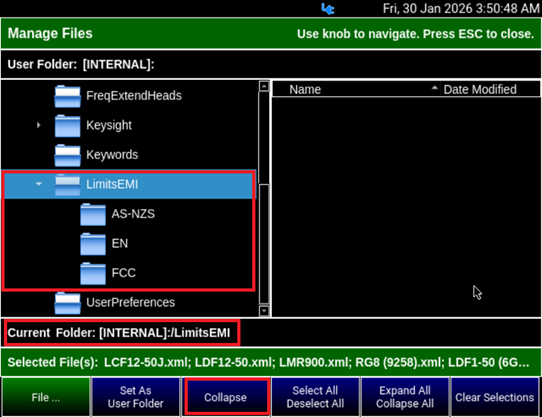Click the Keysight folder icon

pyautogui.click(x=67, y=126)
